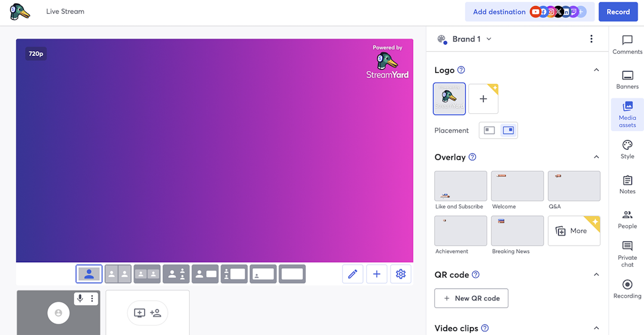Click the share screen or invite guest button
Viewport: 644px width, 335px height.
[x=147, y=313]
